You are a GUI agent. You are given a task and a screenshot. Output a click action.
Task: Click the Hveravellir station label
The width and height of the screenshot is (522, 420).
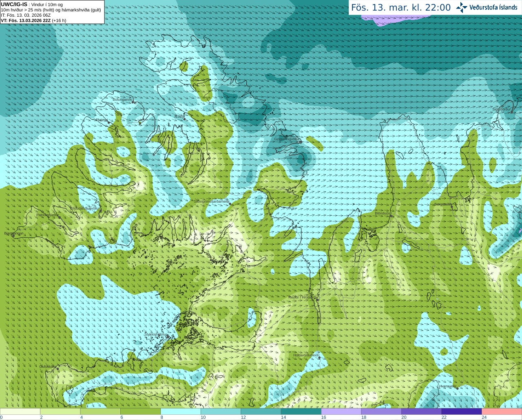tap(448, 386)
